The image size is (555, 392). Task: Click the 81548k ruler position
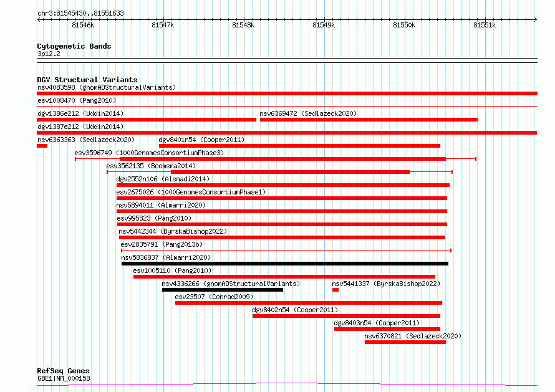tap(243, 25)
